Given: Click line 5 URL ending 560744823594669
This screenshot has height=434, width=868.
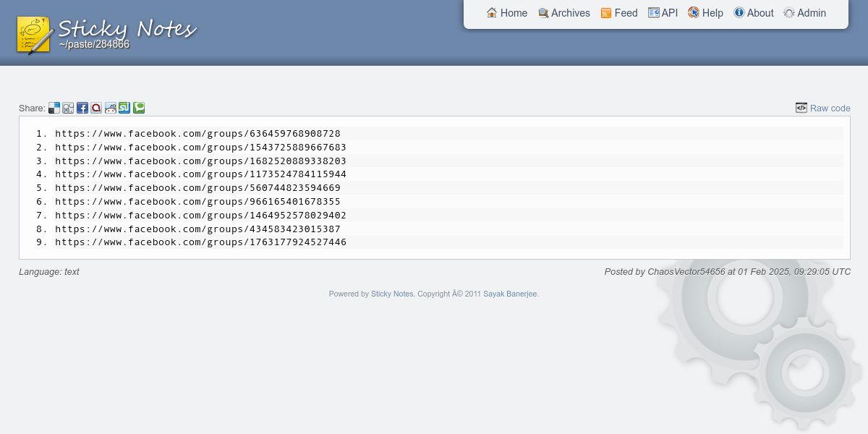Looking at the screenshot, I should pyautogui.click(x=197, y=188).
